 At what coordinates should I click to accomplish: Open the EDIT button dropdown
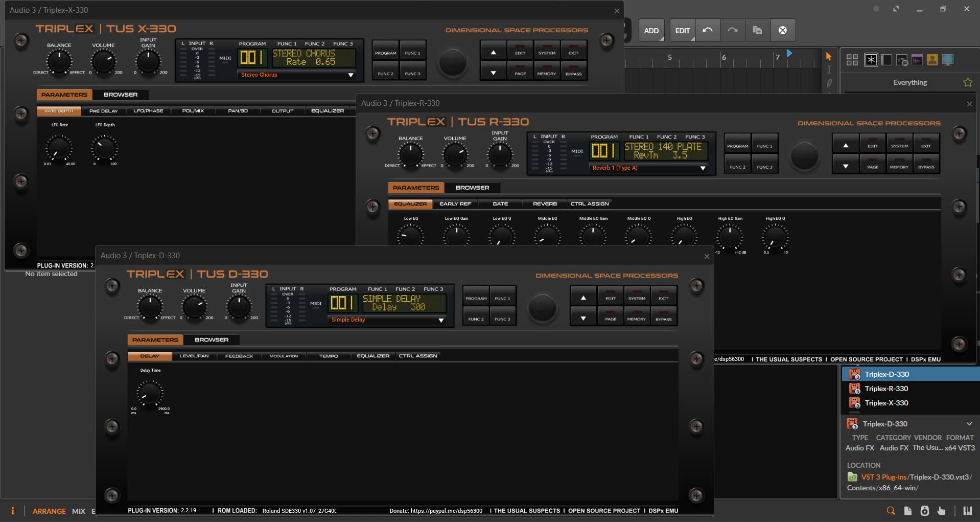click(x=683, y=30)
